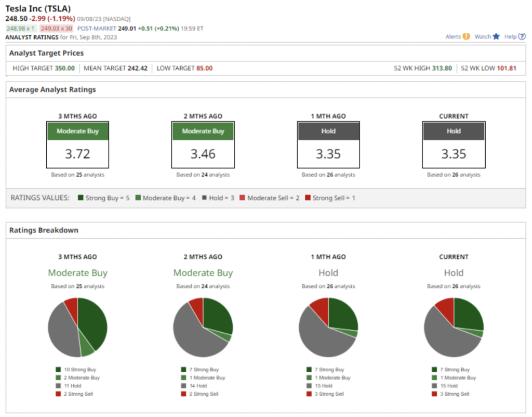Click the RATINGS VALUES label
Image resolution: width=532 pixels, height=417 pixels.
click(40, 198)
